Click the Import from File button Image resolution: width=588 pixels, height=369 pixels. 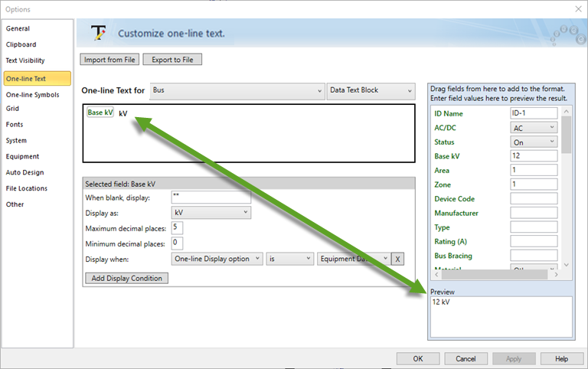click(x=110, y=59)
